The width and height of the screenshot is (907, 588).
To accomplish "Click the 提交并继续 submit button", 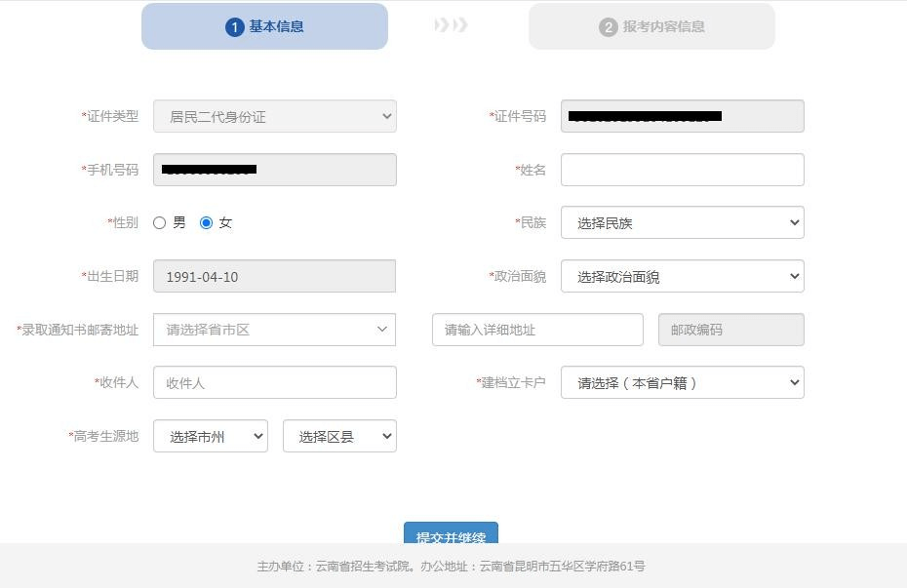I will tap(451, 534).
